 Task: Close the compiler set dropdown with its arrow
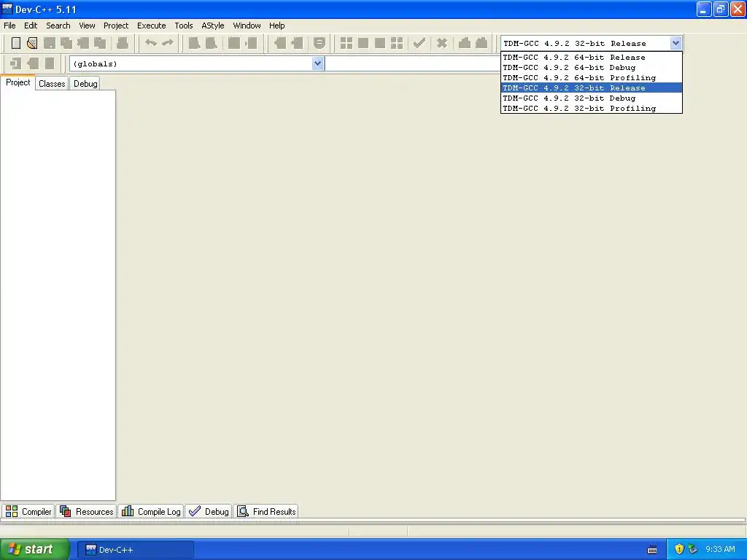coord(676,43)
